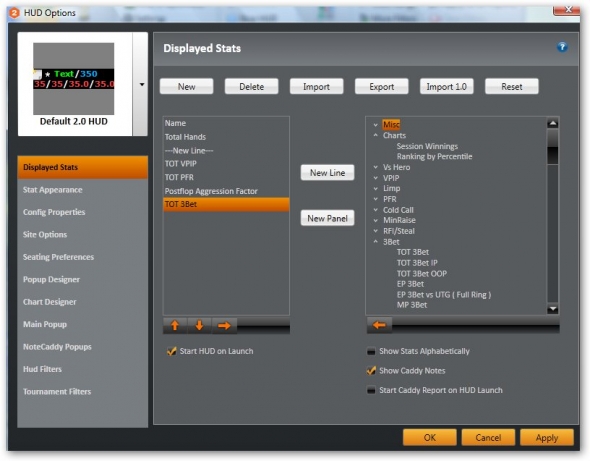Click the stats tree scrollbar thumb

click(553, 148)
